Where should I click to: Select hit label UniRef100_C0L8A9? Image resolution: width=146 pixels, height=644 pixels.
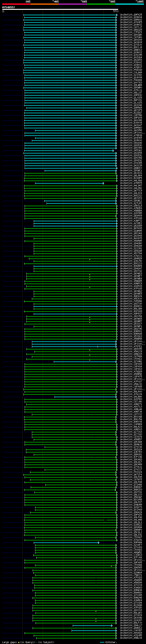coord(131,72)
